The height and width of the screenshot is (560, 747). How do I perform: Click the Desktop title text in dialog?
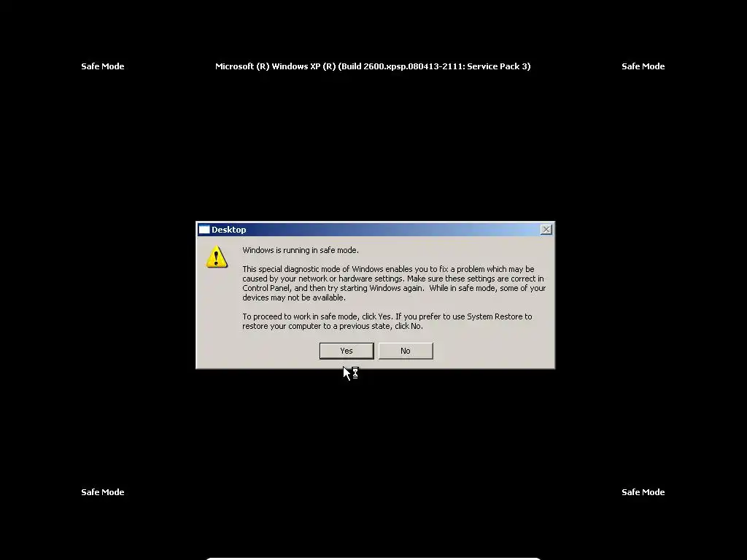pyautogui.click(x=228, y=230)
